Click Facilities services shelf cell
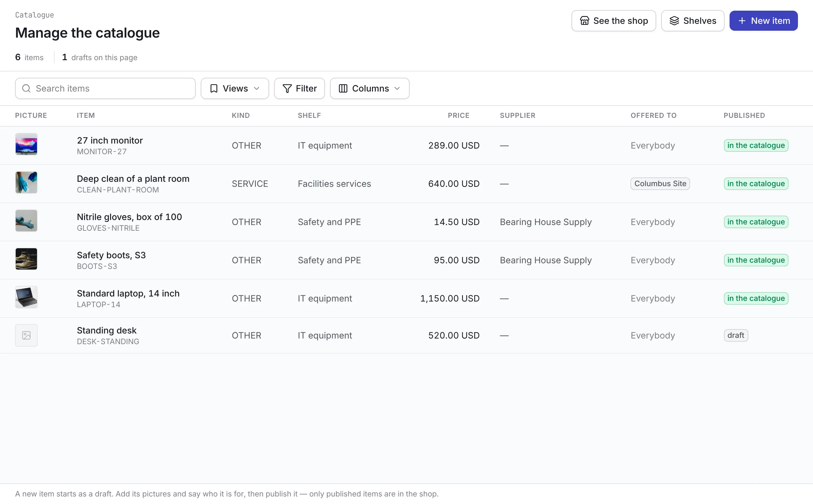Screen dimensions: 813x504 [x=334, y=184]
